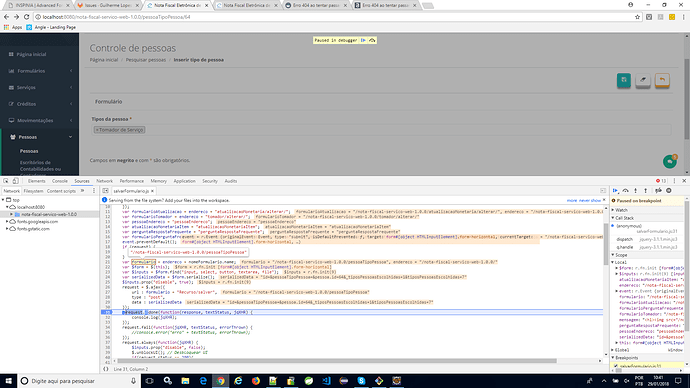Toggle pause on exceptions
Image resolution: width=690 pixels, height=388 pixels.
pyautogui.click(x=669, y=191)
